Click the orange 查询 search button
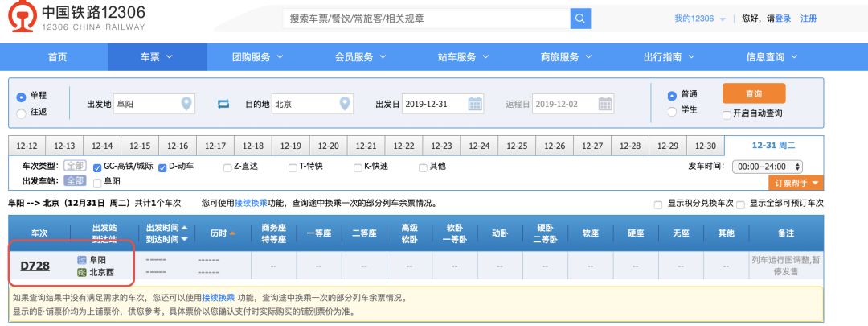The height and width of the screenshot is (326, 868). (753, 93)
